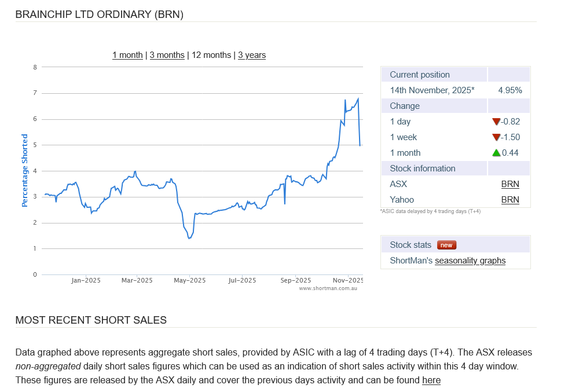Click the 'Percentage Shorted' axis label
Viewport: 568px width, 392px height.
[25, 171]
